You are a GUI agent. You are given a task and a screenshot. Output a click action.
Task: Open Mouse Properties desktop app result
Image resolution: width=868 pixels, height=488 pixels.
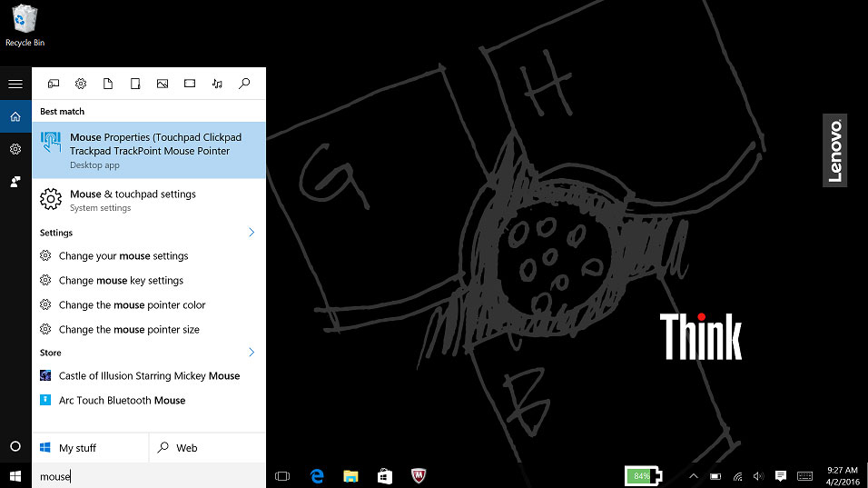pos(149,150)
